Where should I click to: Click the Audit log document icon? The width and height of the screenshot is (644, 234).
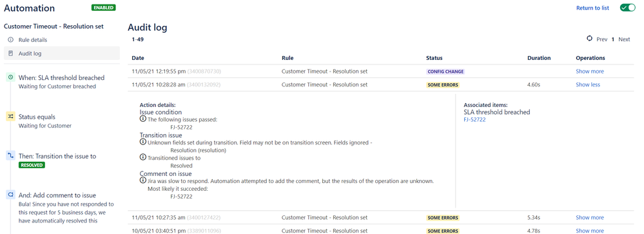(x=11, y=54)
